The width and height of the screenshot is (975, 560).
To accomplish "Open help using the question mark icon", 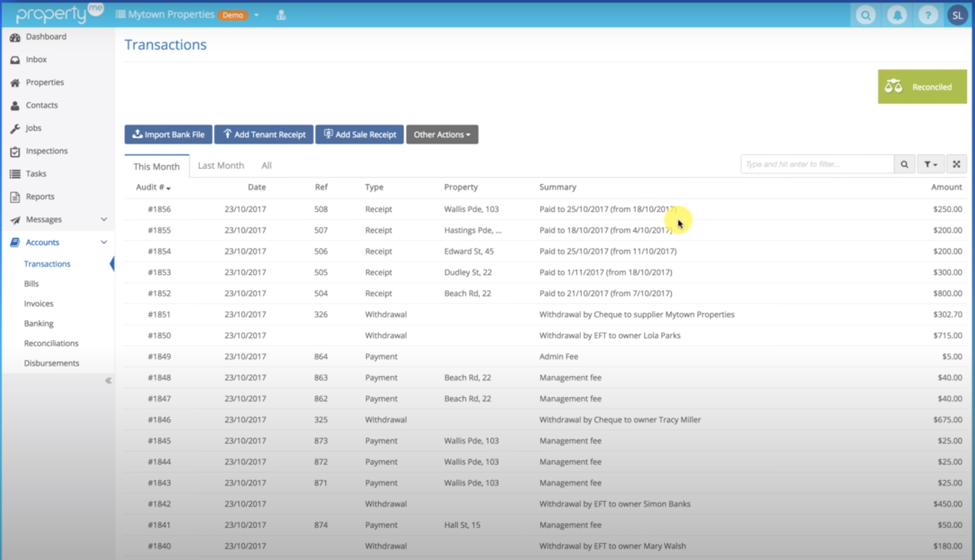I will point(928,14).
